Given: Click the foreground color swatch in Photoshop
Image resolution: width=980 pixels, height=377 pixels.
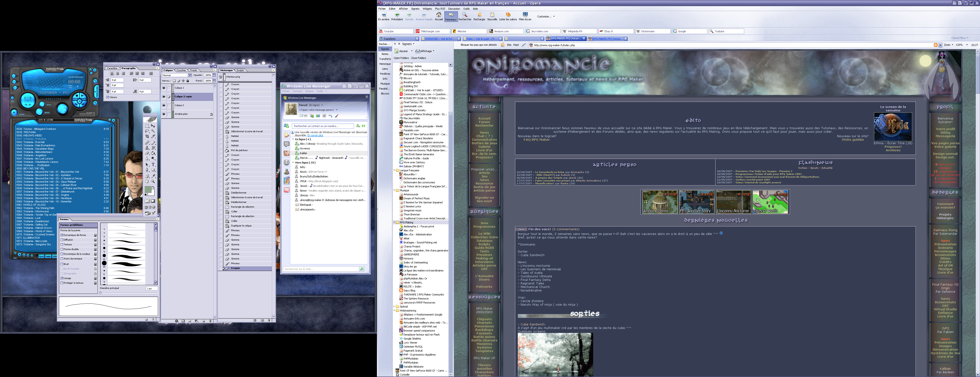Looking at the screenshot, I should [148, 189].
